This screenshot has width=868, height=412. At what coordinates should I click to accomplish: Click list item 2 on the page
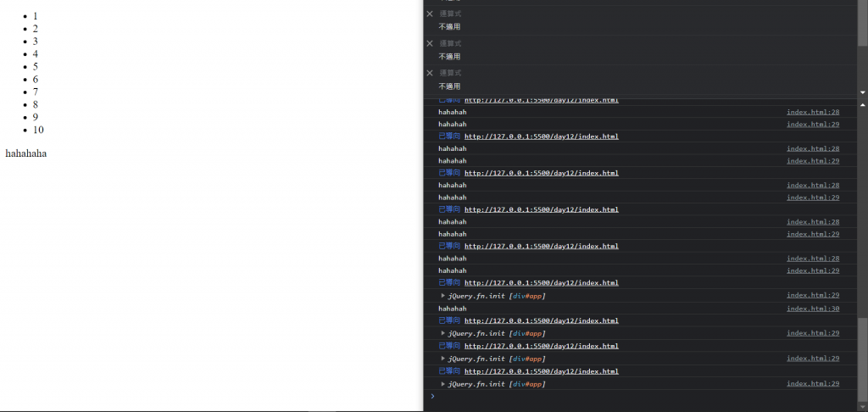(36, 29)
